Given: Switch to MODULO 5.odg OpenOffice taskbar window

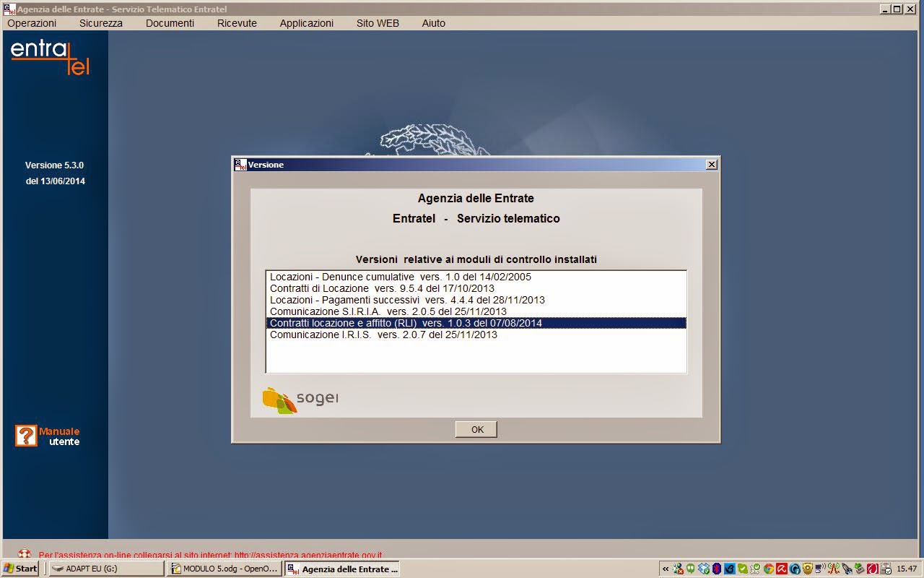Looking at the screenshot, I should click(225, 569).
